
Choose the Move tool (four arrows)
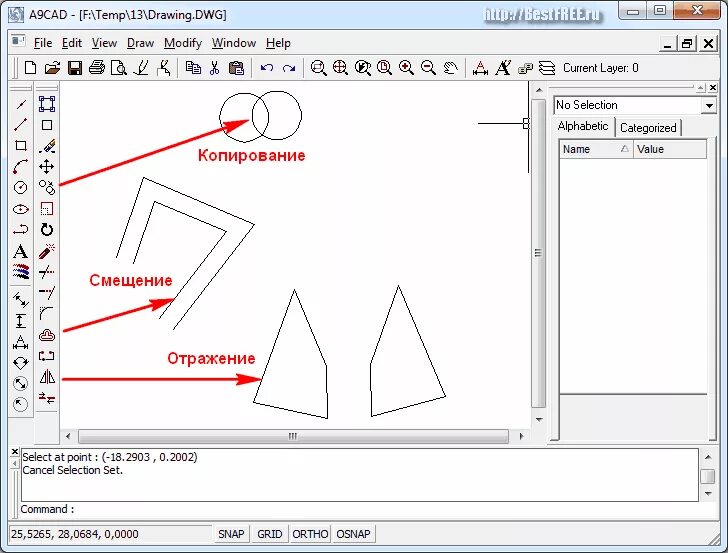(46, 166)
